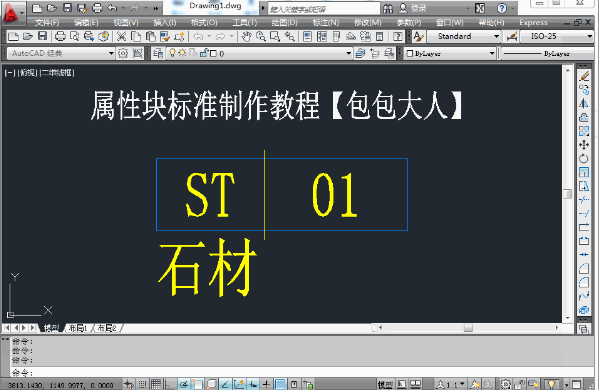Click the keyword search input field
Screen dimensions: 600x390
click(x=324, y=8)
